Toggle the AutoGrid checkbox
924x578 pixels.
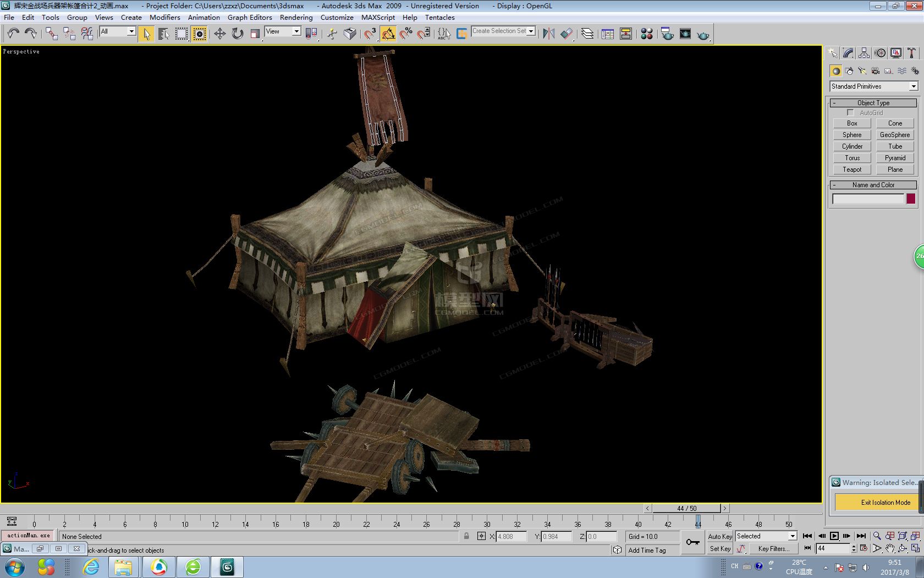[x=850, y=112]
